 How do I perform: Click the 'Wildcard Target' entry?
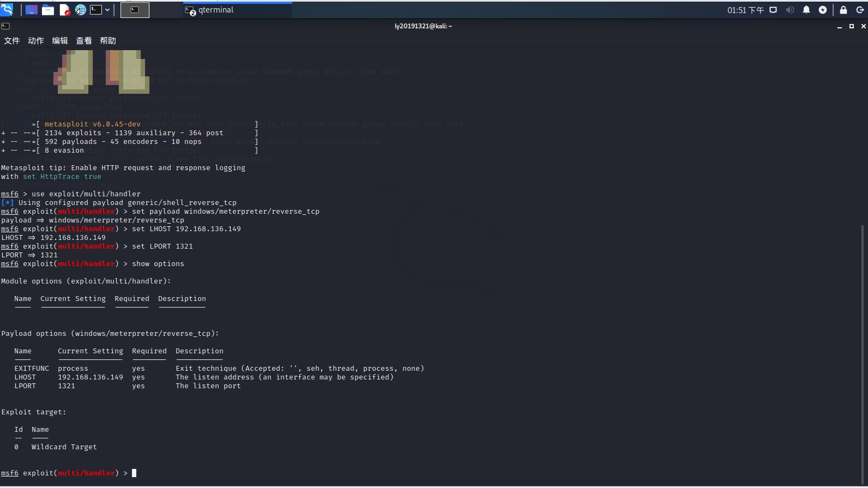pyautogui.click(x=64, y=447)
